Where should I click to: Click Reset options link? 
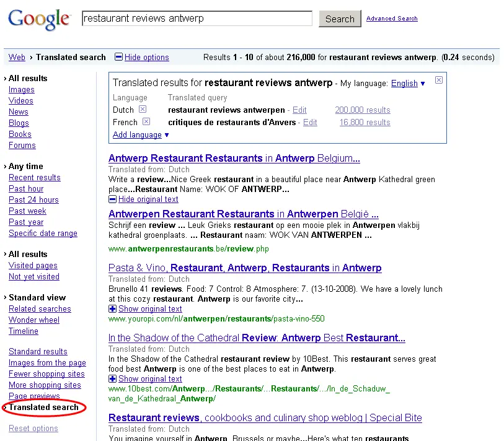(33, 429)
